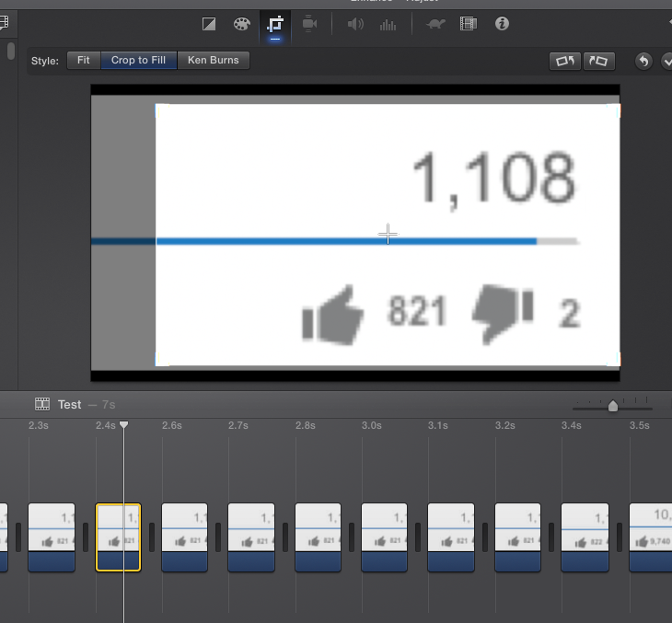Click the transition marker between 2.4s and 2.6s clips

pos(152,537)
